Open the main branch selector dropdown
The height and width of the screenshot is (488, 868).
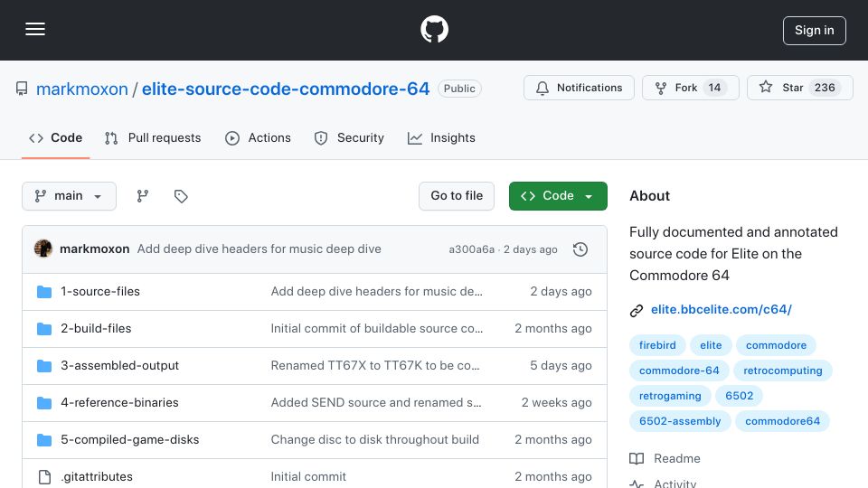click(70, 196)
